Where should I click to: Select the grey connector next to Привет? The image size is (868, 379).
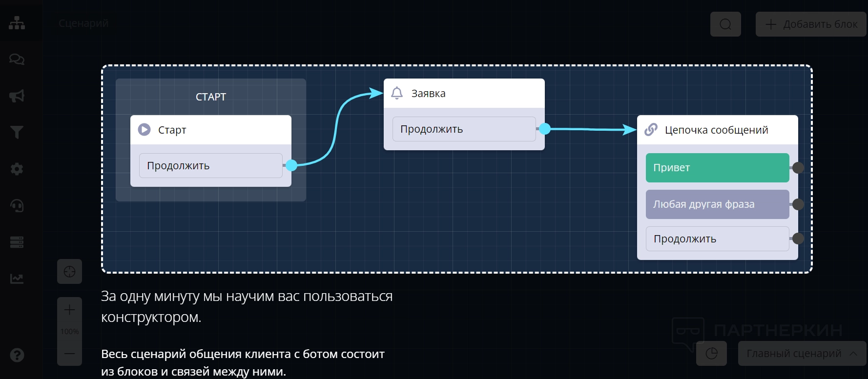point(798,168)
